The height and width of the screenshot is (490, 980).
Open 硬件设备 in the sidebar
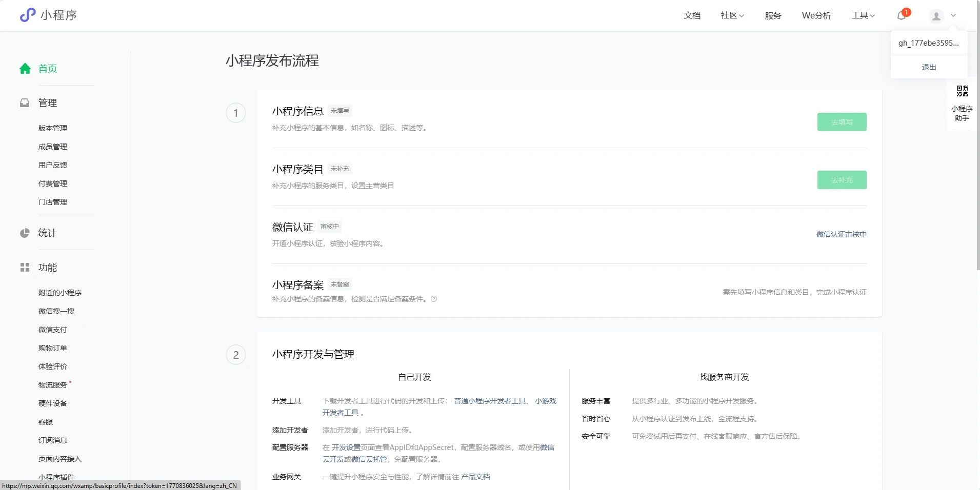tap(53, 403)
